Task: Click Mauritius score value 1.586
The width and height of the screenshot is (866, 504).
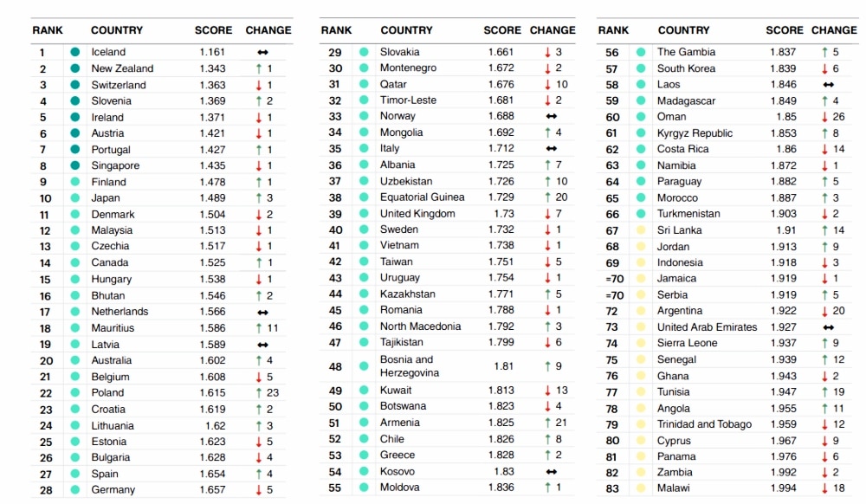Action: pyautogui.click(x=213, y=328)
